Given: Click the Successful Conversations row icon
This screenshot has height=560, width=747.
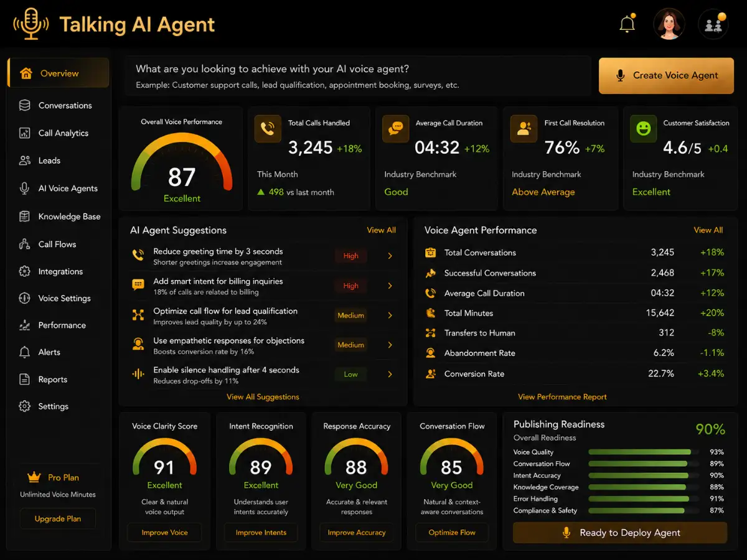Looking at the screenshot, I should [x=430, y=273].
